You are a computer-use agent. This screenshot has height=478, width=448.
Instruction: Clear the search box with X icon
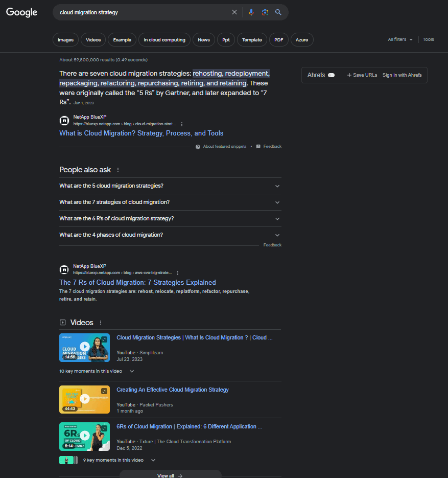point(234,12)
